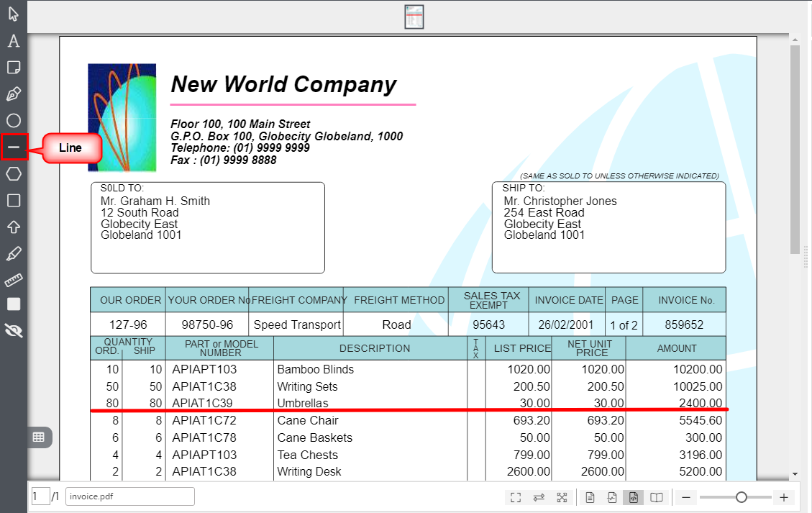This screenshot has width=812, height=513.
Task: Click the filled white square tool
Action: 14,304
